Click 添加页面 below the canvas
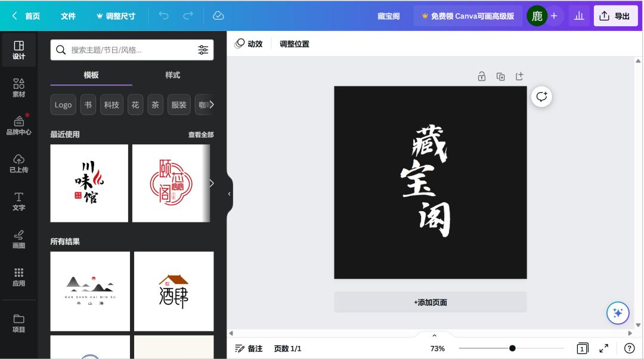 [x=430, y=302]
